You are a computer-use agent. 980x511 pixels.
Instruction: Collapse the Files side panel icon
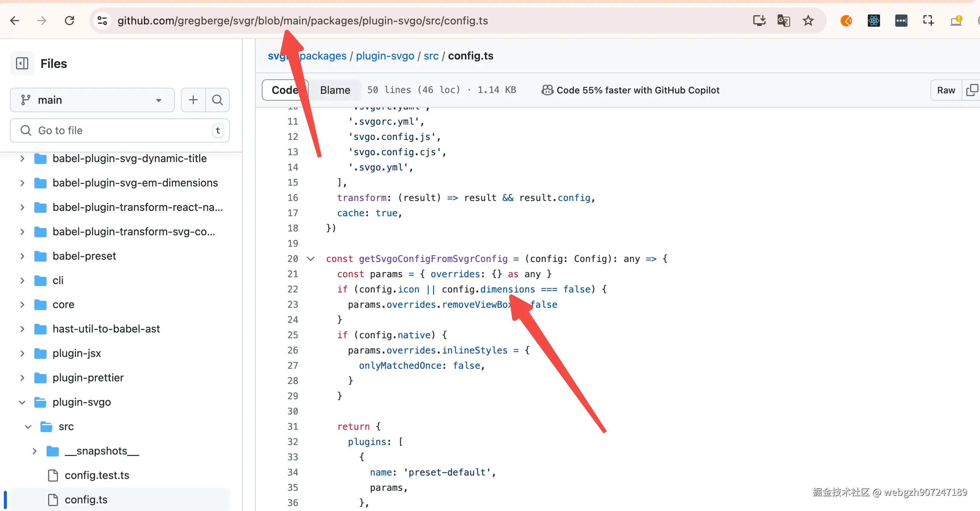tap(22, 63)
